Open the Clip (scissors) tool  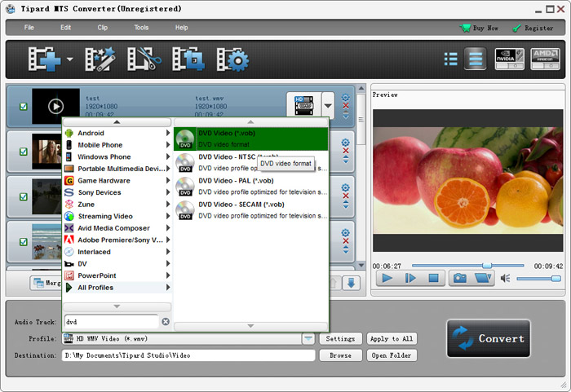pyautogui.click(x=144, y=59)
